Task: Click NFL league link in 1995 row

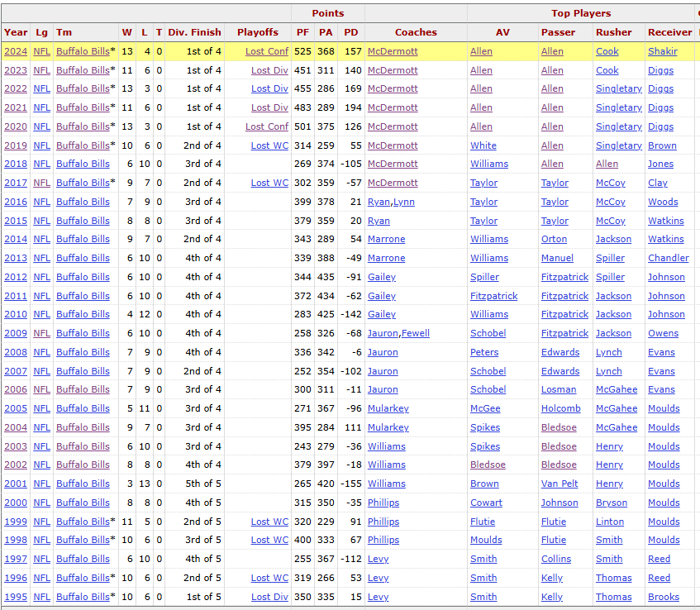Action: point(42,597)
